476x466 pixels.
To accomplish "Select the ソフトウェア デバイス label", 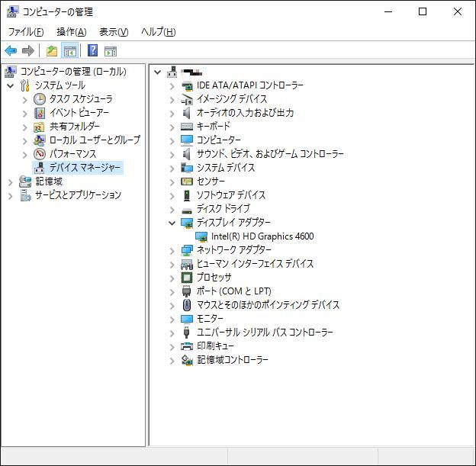I will pos(231,195).
